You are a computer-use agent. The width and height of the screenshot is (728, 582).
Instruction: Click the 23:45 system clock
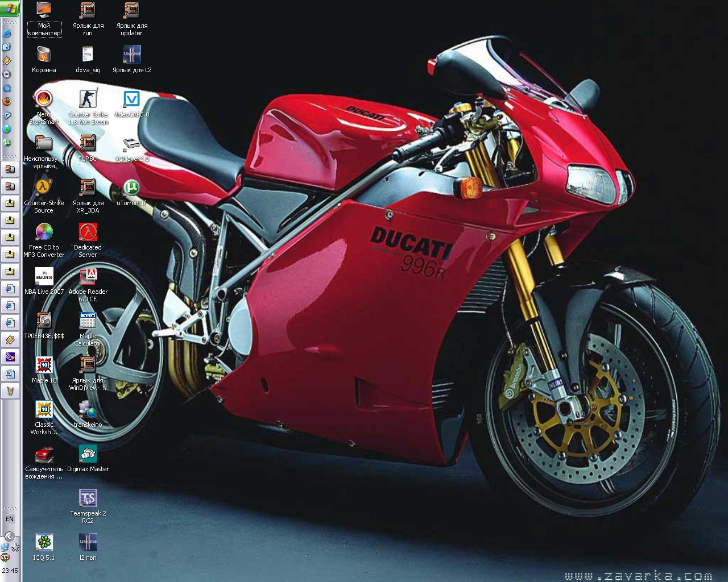[10, 571]
